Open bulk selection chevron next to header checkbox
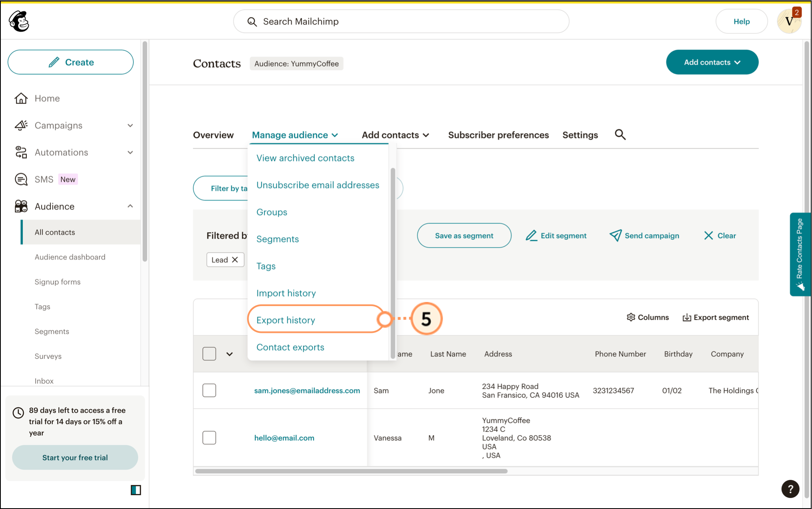Viewport: 812px width, 509px height. (230, 354)
